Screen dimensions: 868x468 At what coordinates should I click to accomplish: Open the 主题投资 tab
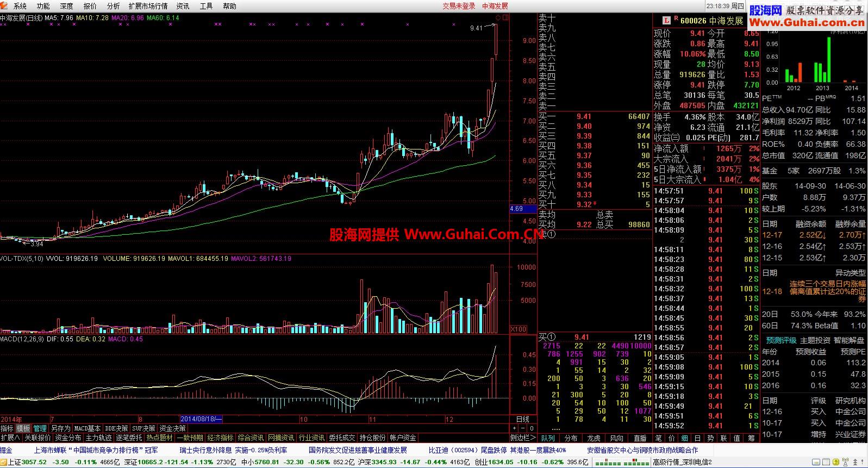pos(815,340)
